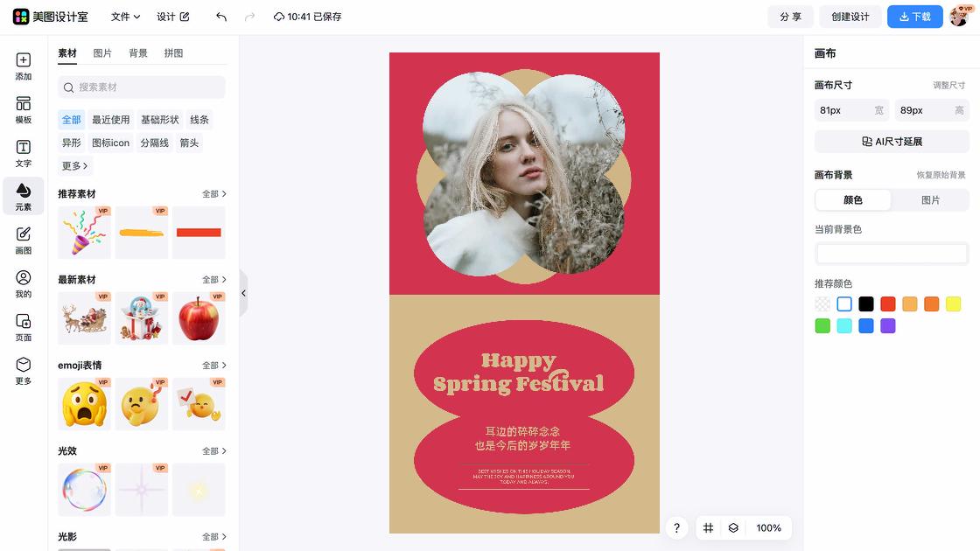Click the undo arrow icon

point(221,17)
